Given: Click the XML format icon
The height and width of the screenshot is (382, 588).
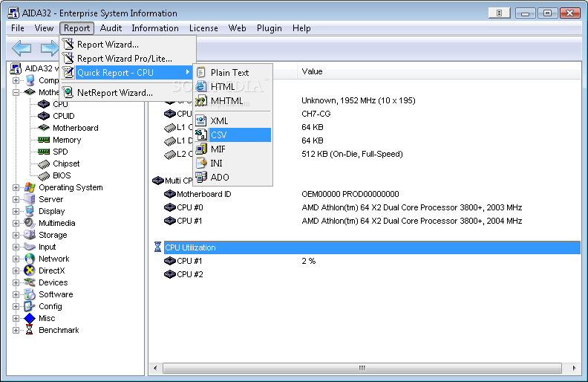Looking at the screenshot, I should coord(201,120).
